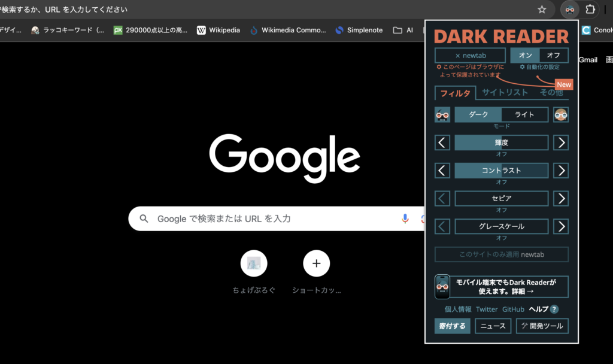Click the 寄付する donate button

[x=453, y=326]
